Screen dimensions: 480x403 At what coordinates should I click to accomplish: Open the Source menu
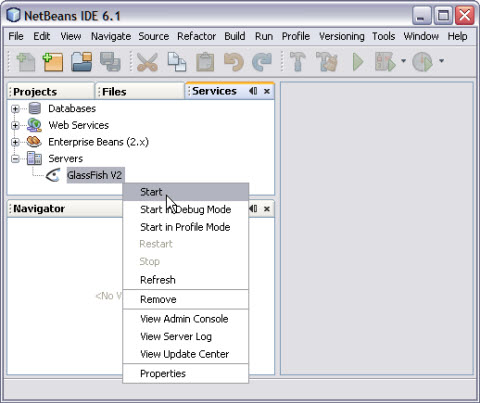[154, 36]
